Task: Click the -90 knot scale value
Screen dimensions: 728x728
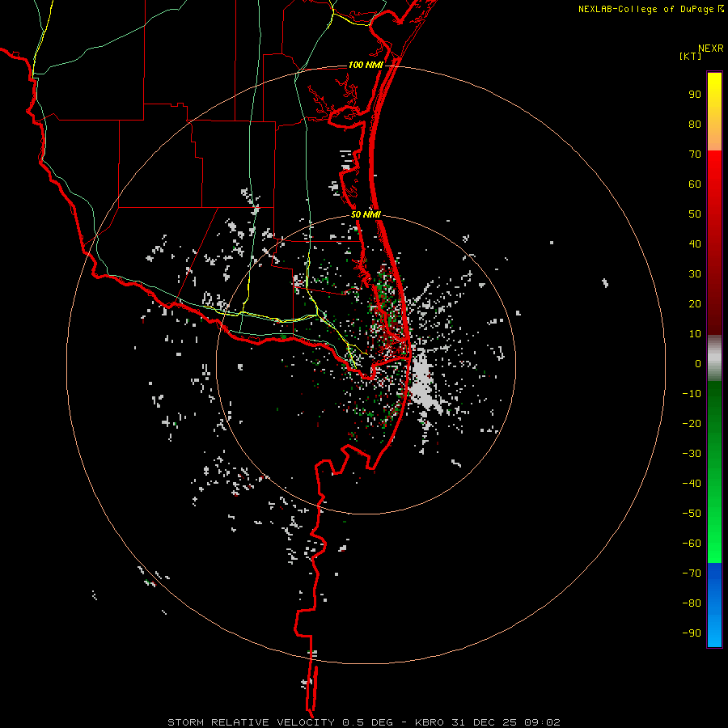Action: (692, 633)
